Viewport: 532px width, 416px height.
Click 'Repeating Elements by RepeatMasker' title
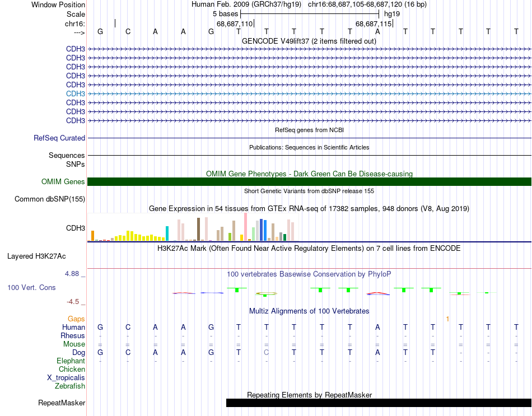[309, 395]
